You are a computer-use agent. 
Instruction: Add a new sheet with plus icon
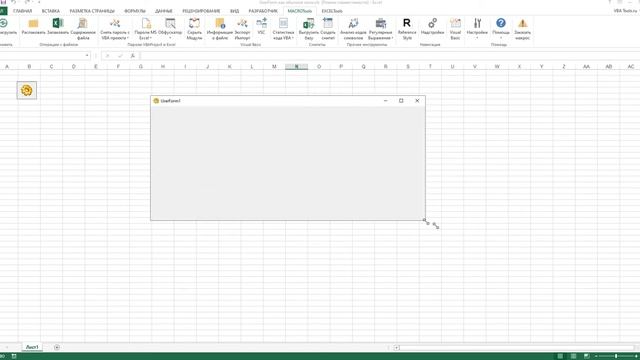[x=57, y=347]
